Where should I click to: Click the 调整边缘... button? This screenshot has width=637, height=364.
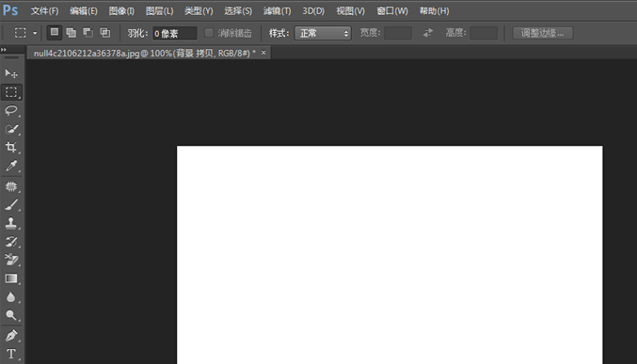[543, 33]
